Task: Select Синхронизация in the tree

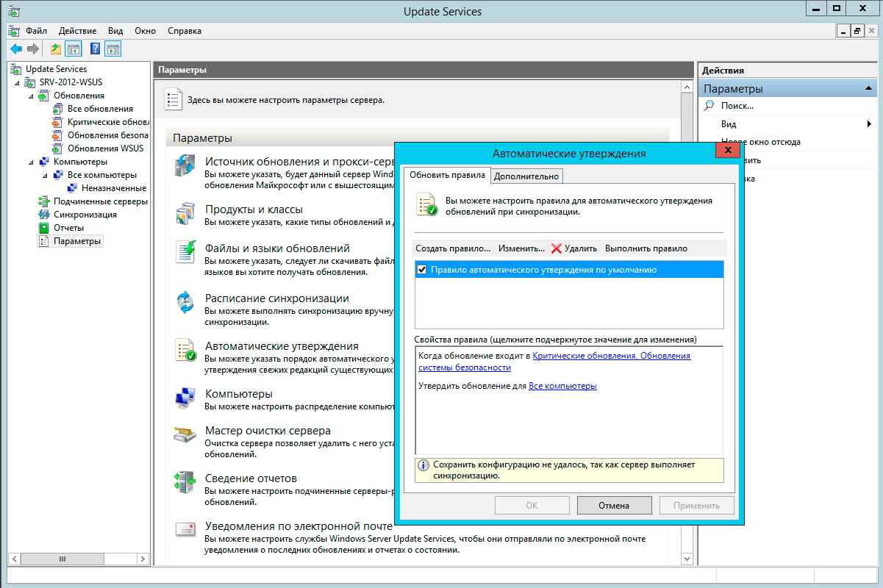Action: click(x=85, y=215)
